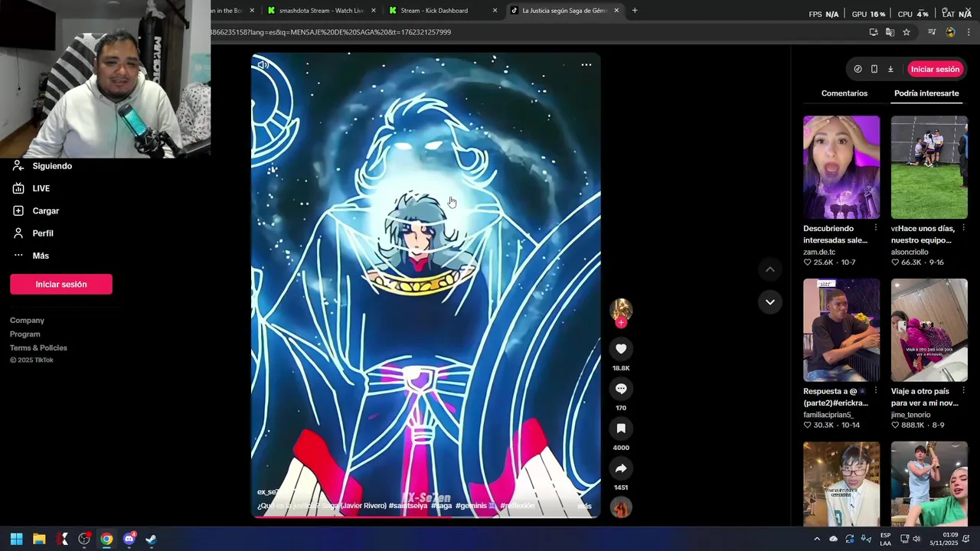Open options for the 'Descubriendo interesadas' card

[876, 228]
